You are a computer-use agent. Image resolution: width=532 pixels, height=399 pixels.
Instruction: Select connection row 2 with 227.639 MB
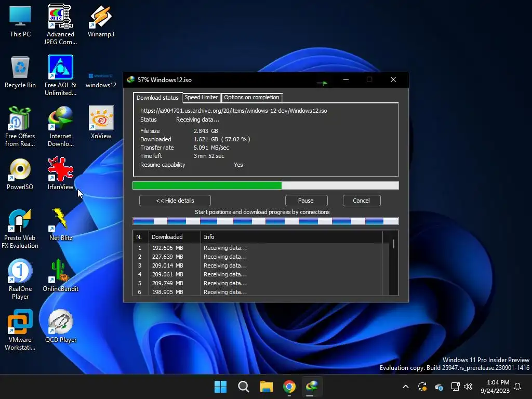coord(258,257)
